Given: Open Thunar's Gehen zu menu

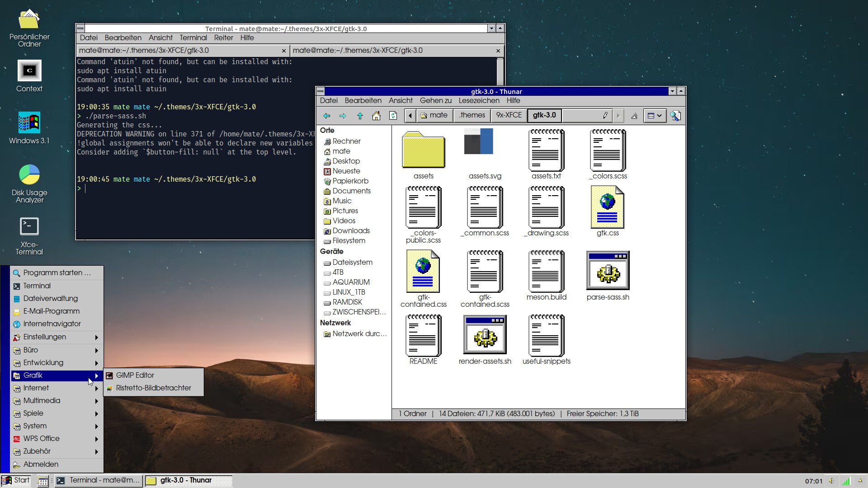Looking at the screenshot, I should pos(435,101).
